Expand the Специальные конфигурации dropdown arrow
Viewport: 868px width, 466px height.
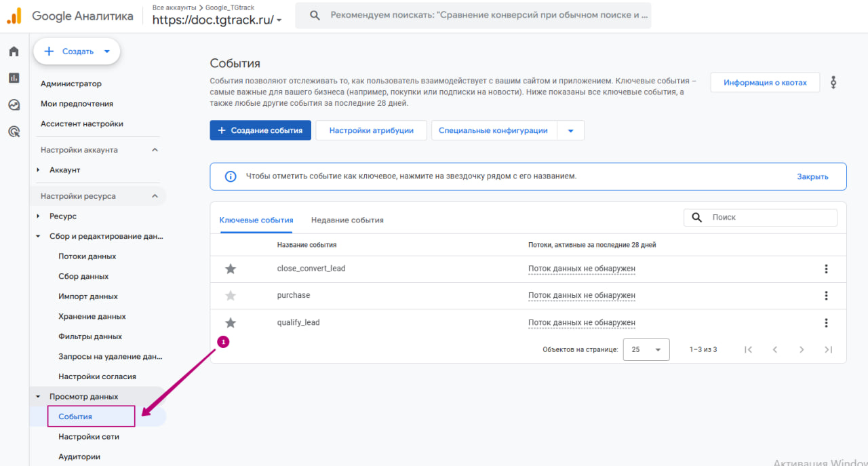pyautogui.click(x=570, y=131)
